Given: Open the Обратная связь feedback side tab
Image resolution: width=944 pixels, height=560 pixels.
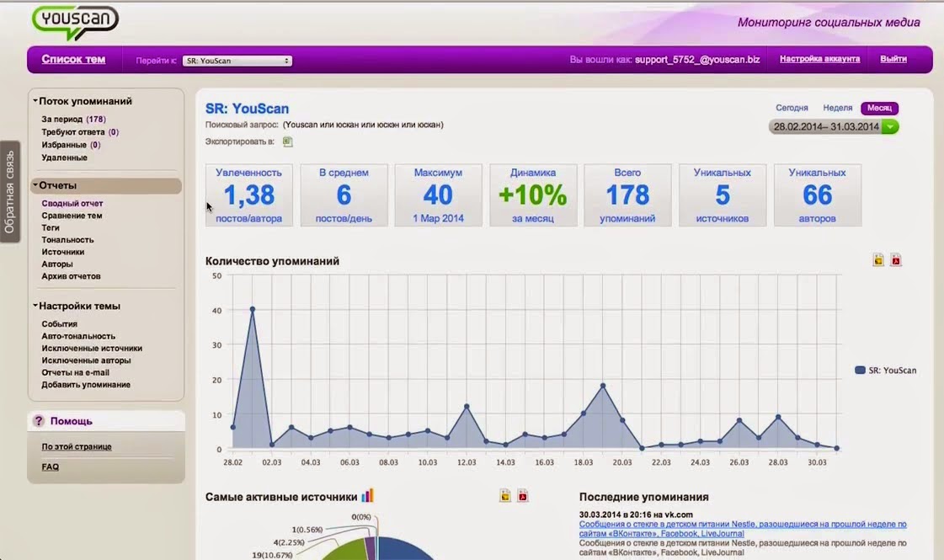Looking at the screenshot, I should click(x=9, y=191).
